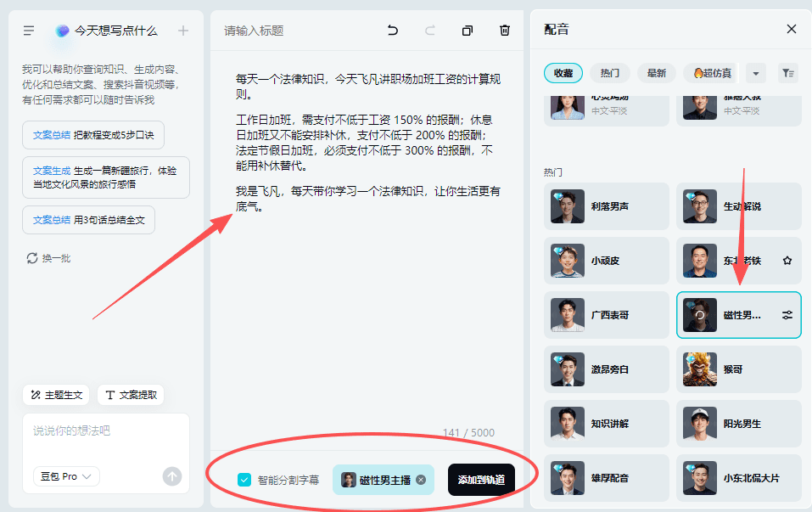Screen dimensions: 812x512
Task: Click the copy text icon
Action: click(468, 31)
